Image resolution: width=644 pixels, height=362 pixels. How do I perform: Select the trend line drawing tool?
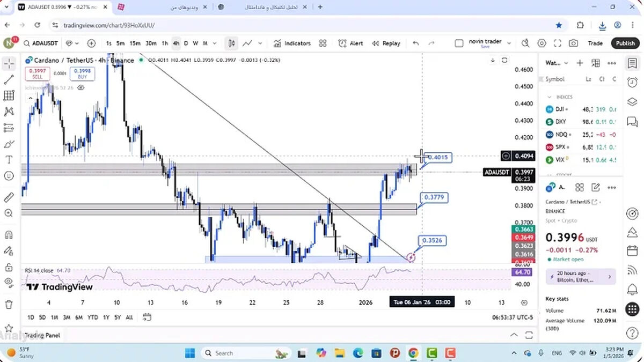click(9, 80)
